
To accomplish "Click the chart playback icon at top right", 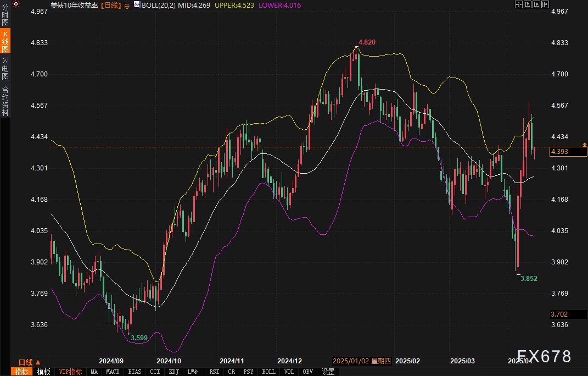I will point(536,4).
